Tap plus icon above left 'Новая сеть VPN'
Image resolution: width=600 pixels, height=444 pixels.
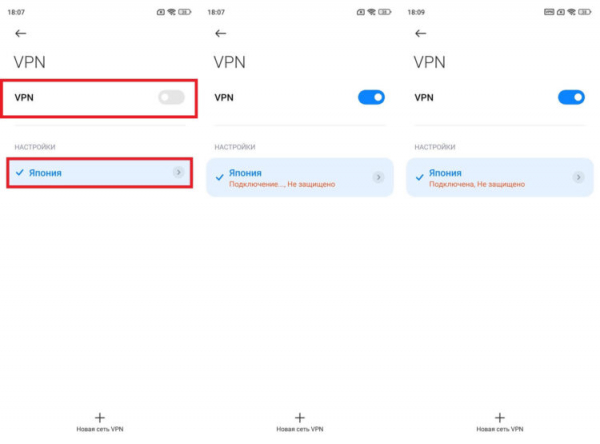coord(100,417)
